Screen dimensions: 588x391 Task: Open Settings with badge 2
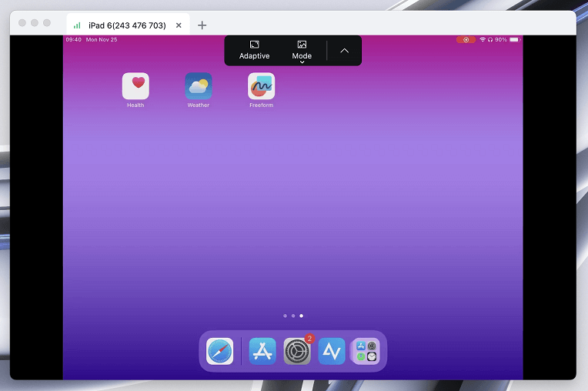coord(297,351)
